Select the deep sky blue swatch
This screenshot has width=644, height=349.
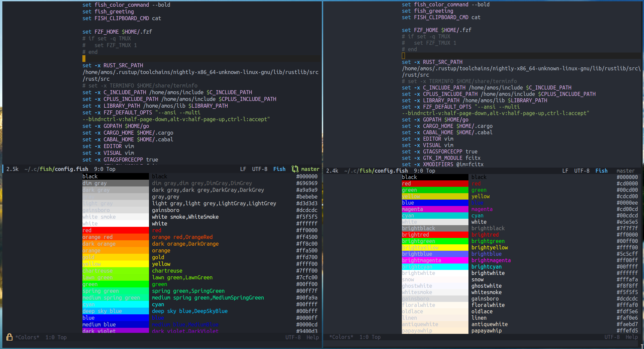115,311
